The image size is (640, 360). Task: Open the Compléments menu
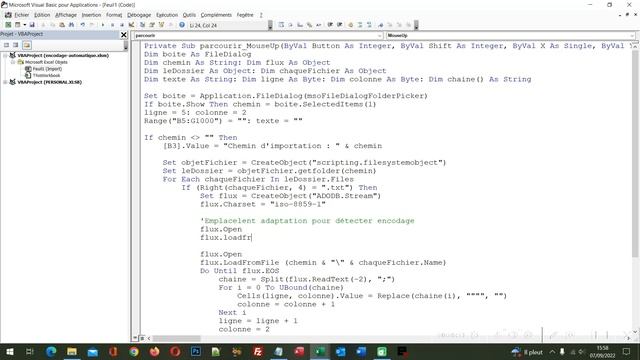click(216, 15)
